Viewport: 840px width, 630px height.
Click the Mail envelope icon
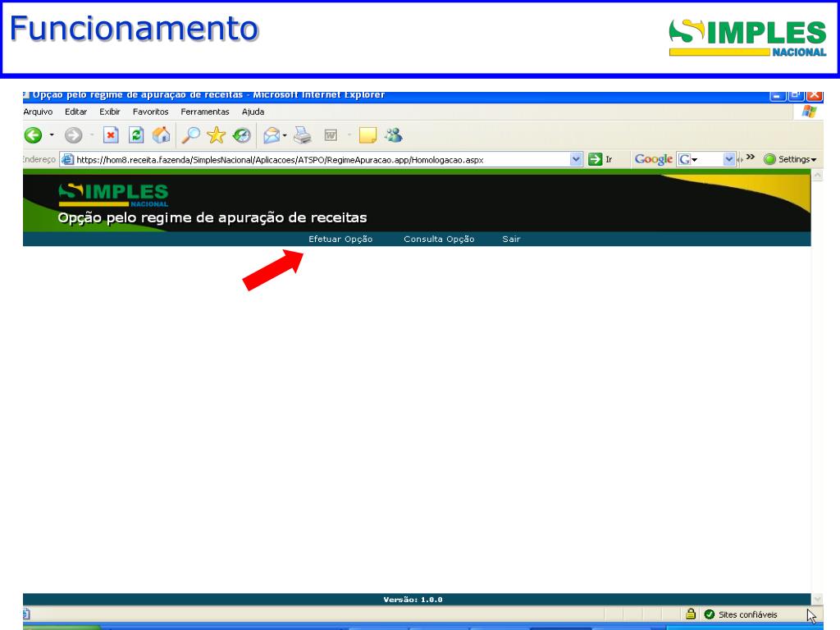coord(272,135)
